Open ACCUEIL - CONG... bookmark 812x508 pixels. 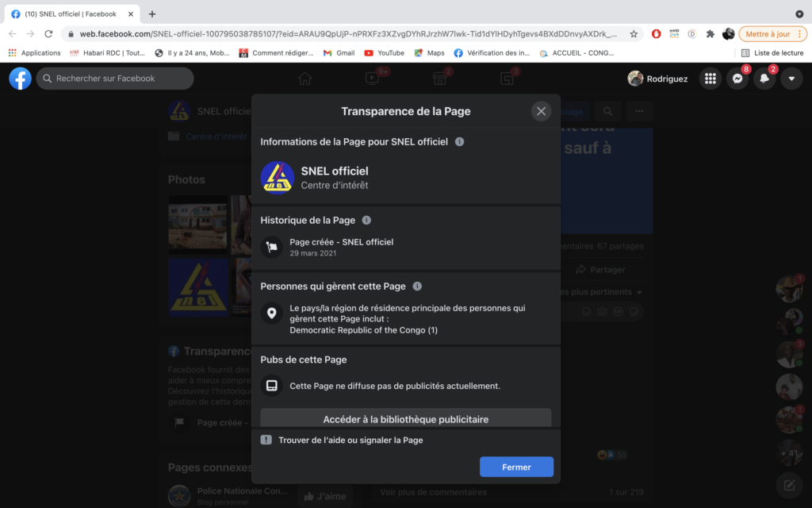[x=576, y=53]
